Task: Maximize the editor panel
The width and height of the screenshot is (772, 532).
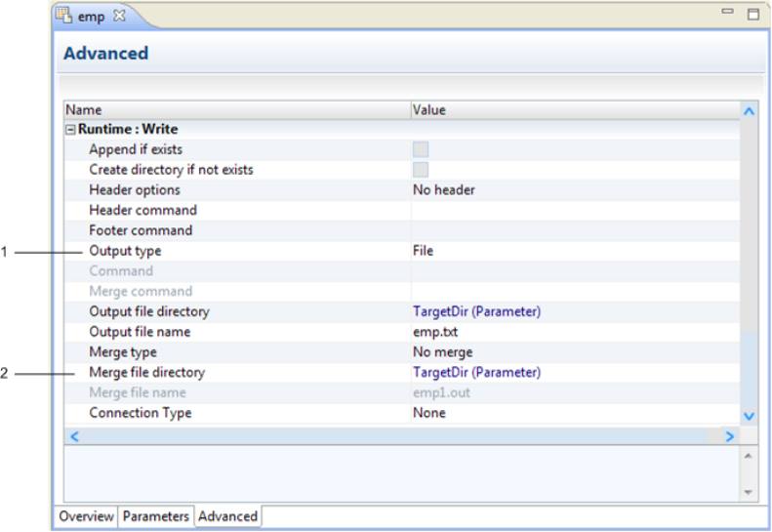Action: 752,14
